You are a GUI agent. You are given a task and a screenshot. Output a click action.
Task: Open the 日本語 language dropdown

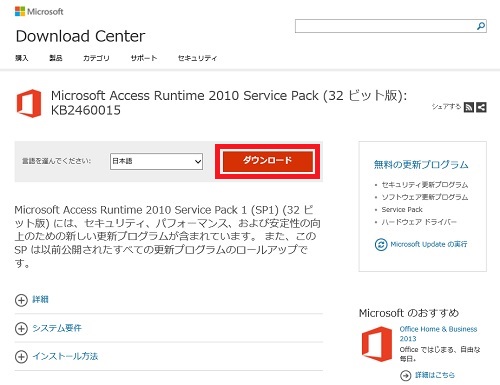pos(156,161)
